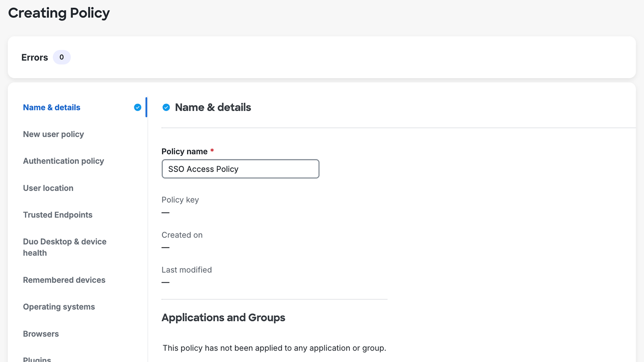Click the Errors count badge

[61, 57]
